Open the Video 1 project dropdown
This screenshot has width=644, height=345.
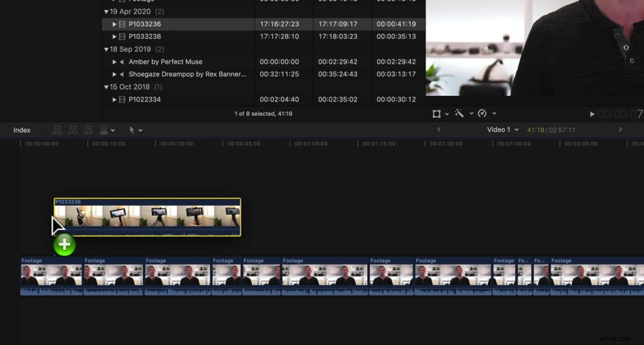pyautogui.click(x=503, y=130)
